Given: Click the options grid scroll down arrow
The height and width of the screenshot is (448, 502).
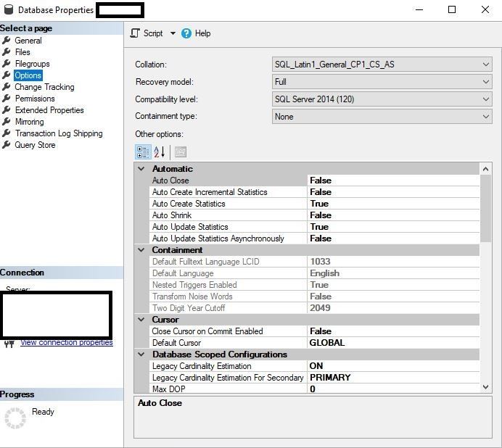Looking at the screenshot, I should tap(485, 387).
